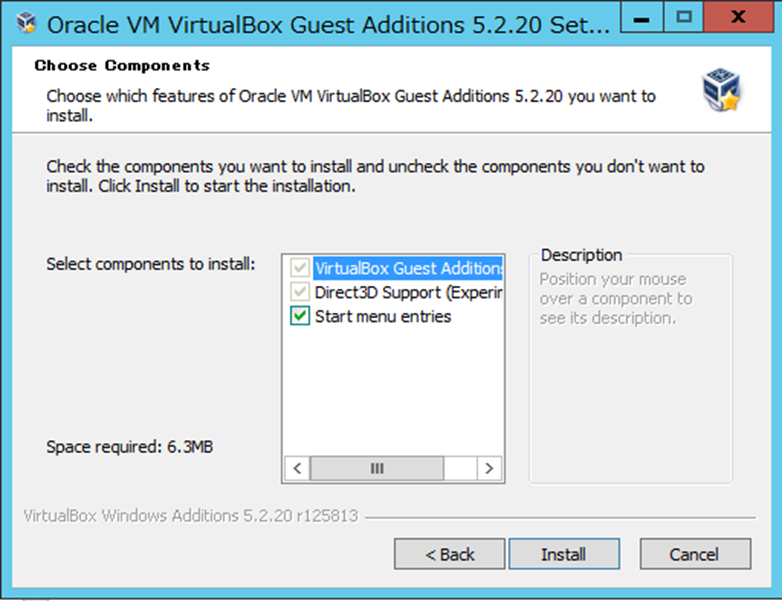
Task: Click the horizontal scrollbar thumb
Action: tap(377, 468)
